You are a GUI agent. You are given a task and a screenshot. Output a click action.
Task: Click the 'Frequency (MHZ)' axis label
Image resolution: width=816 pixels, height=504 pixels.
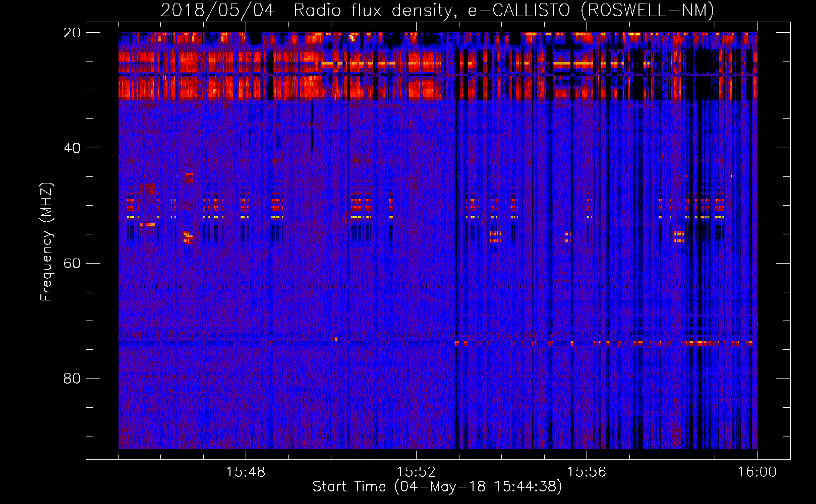tap(46, 242)
